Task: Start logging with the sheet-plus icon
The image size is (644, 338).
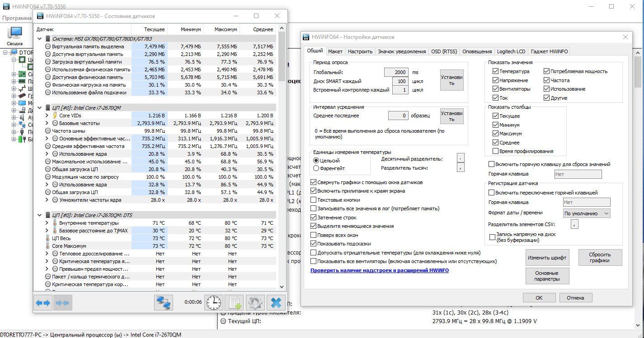Action: [235, 302]
